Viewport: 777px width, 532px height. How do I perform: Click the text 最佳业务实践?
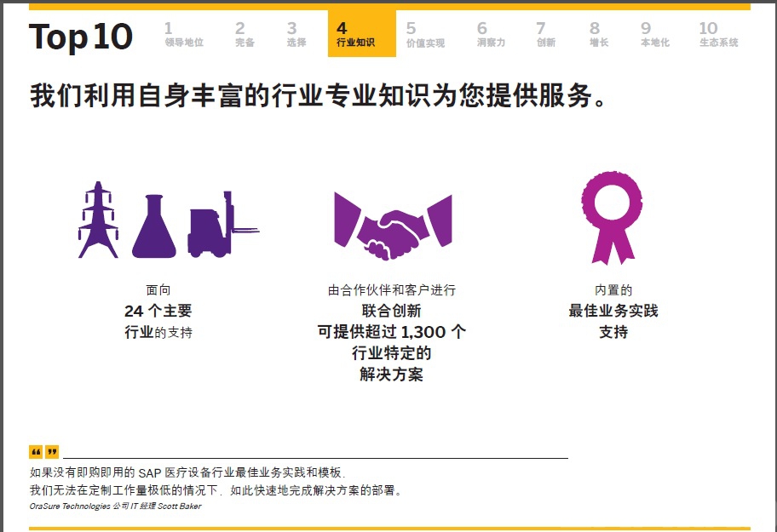point(613,311)
